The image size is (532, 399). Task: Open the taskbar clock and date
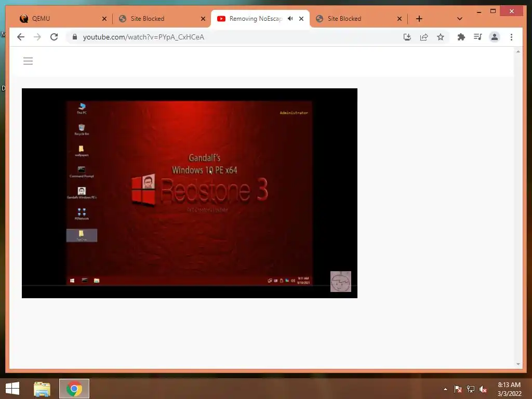(x=509, y=389)
